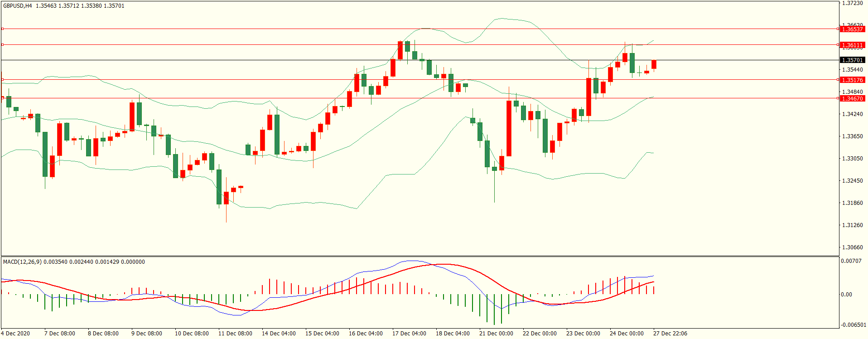Click the 0.00707 MACD scale value
868x339 pixels.
point(851,261)
